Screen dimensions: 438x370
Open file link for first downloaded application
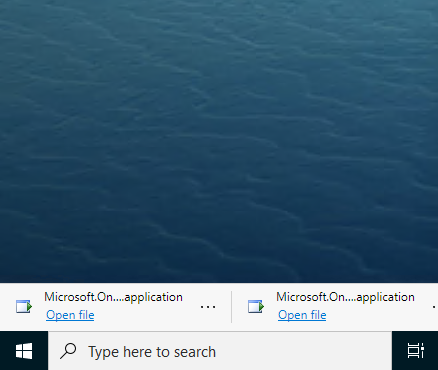coord(70,315)
